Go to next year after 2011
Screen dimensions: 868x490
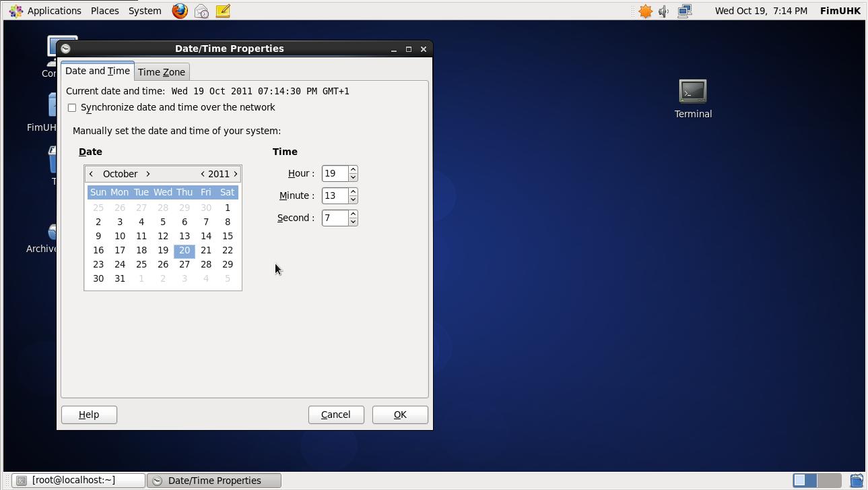pyautogui.click(x=235, y=174)
